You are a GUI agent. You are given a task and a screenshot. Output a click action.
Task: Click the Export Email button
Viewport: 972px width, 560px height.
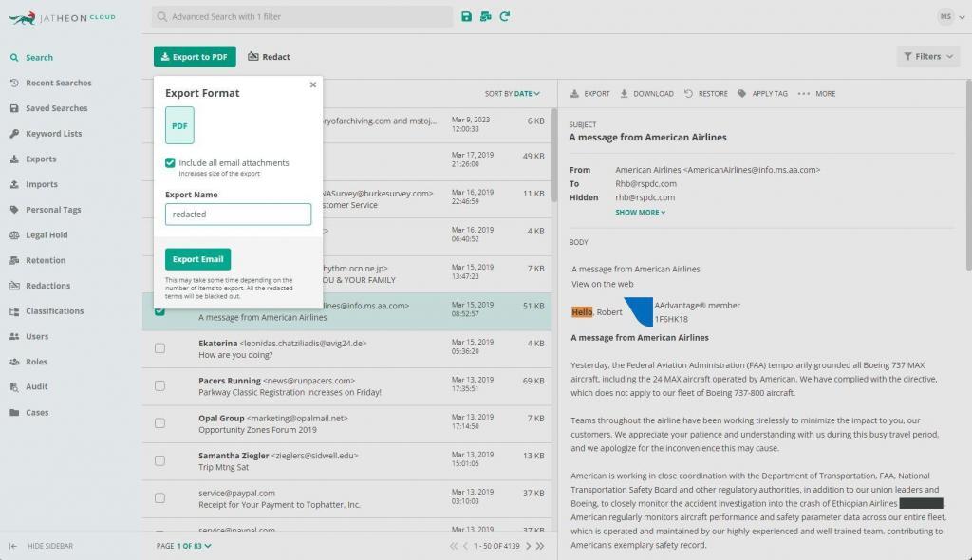197,259
